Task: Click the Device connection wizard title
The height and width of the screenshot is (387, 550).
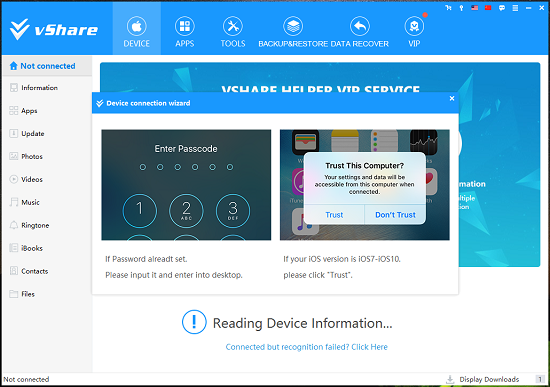Action: [148, 103]
